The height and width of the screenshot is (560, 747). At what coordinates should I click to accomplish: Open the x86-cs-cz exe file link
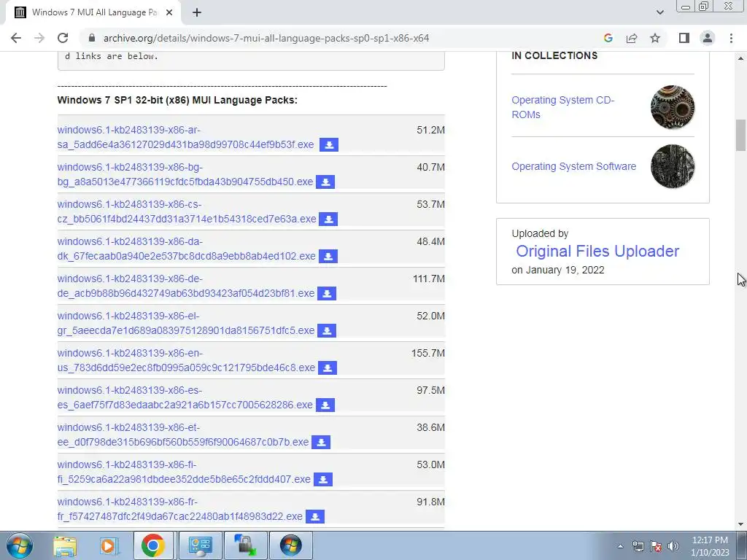coord(187,211)
